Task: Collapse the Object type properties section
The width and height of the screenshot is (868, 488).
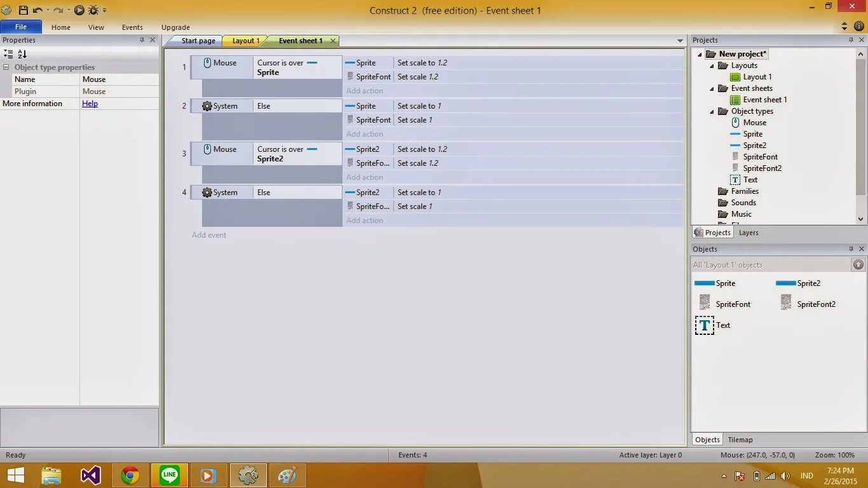Action: coord(6,67)
